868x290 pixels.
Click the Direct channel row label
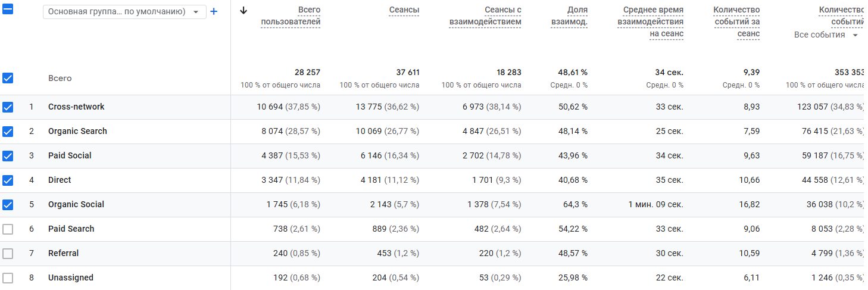60,180
